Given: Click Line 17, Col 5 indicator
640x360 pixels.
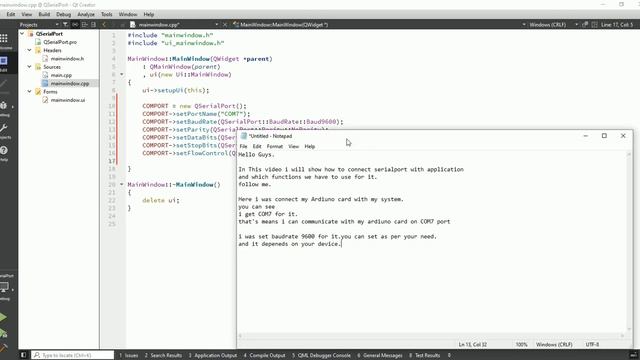Looking at the screenshot, I should pos(616,24).
